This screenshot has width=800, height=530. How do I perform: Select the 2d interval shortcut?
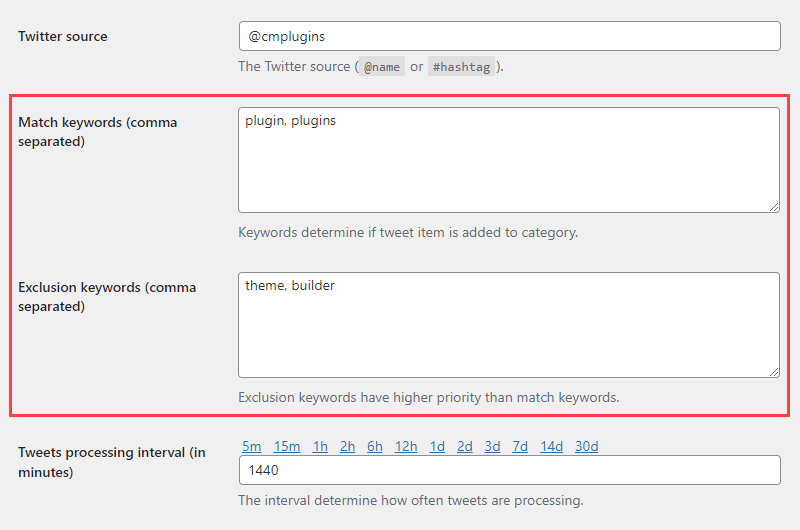click(465, 446)
